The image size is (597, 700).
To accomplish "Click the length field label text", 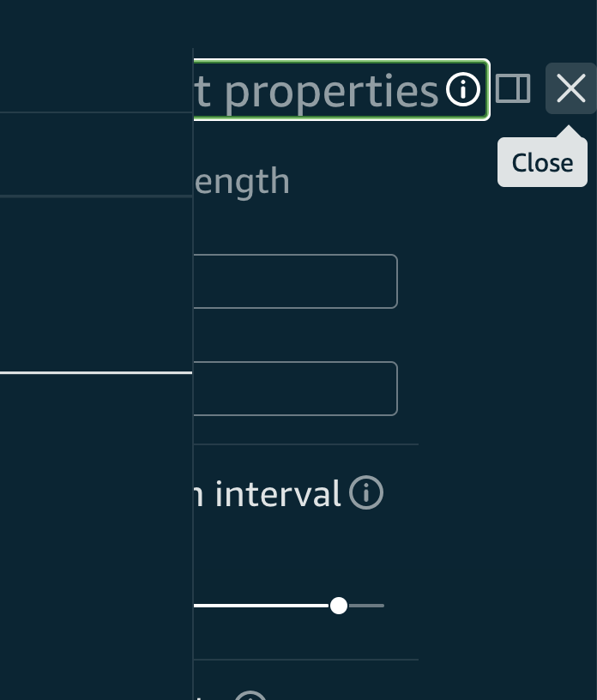I will click(242, 181).
